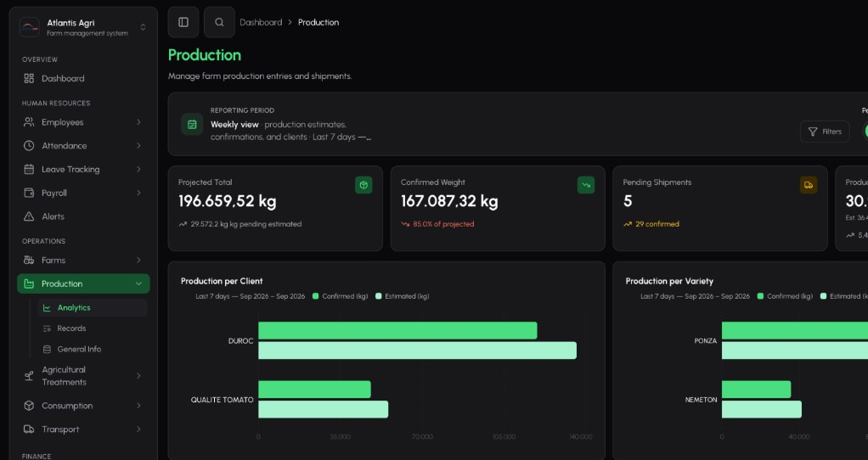Expand the Consumption menu chevron
Image resolution: width=868 pixels, height=460 pixels.
point(138,406)
